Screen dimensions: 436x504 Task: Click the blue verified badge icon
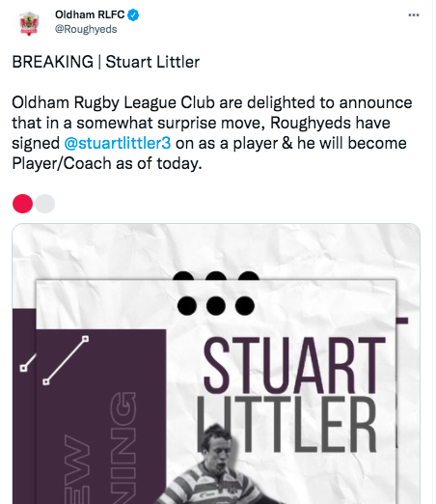(133, 15)
